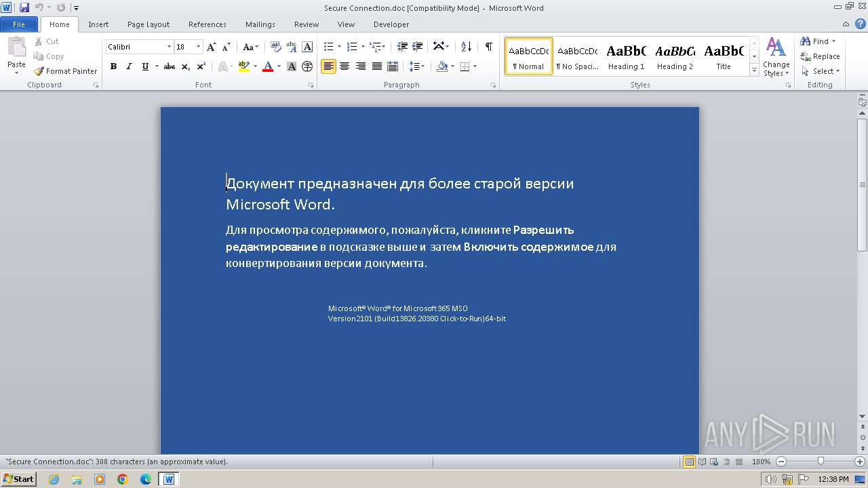Viewport: 868px width, 488px height.
Task: Expand the Styles gallery More button
Action: click(754, 70)
